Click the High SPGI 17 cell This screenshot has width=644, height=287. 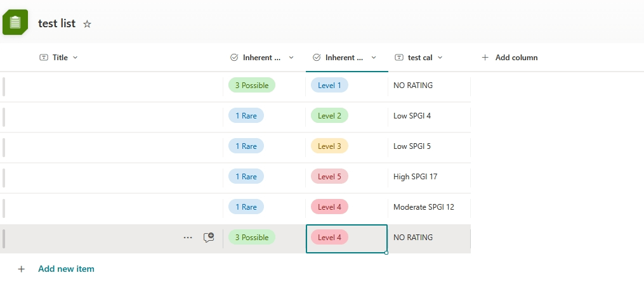[x=429, y=176]
